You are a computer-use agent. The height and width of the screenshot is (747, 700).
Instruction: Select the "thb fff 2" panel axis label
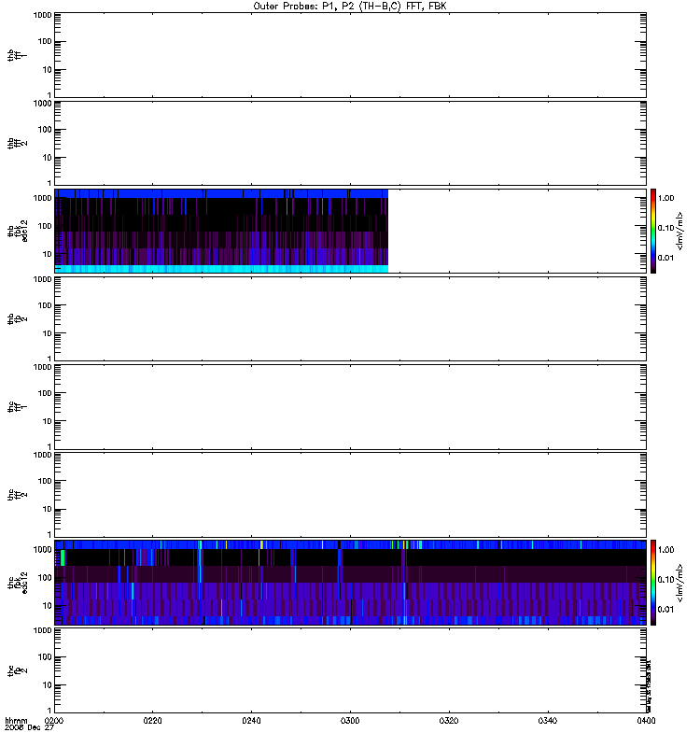(x=17, y=143)
